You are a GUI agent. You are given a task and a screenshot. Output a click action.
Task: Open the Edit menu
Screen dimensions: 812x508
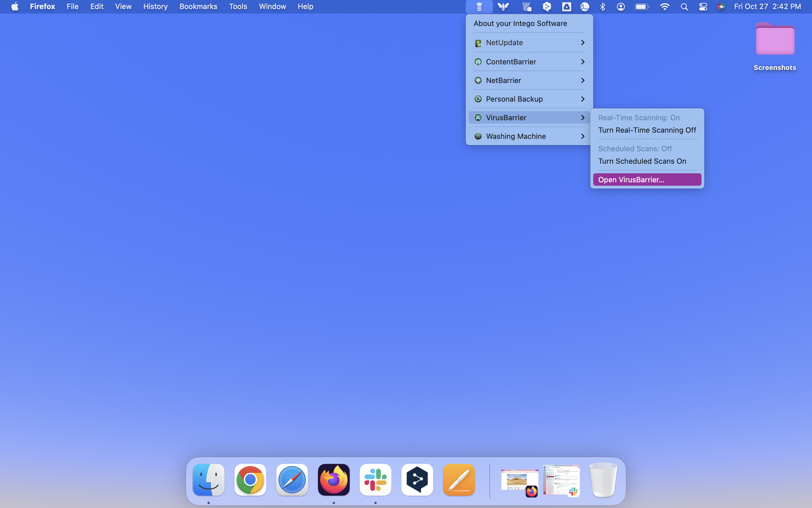pyautogui.click(x=97, y=6)
